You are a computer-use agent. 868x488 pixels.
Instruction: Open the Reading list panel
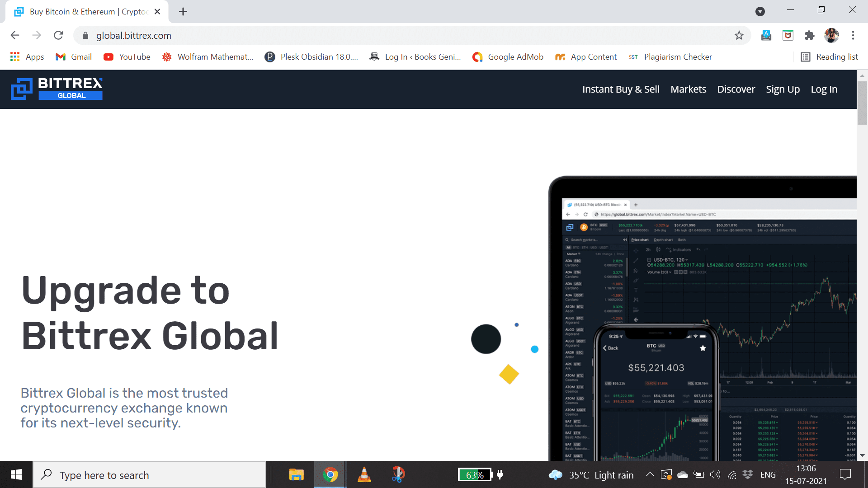(830, 57)
